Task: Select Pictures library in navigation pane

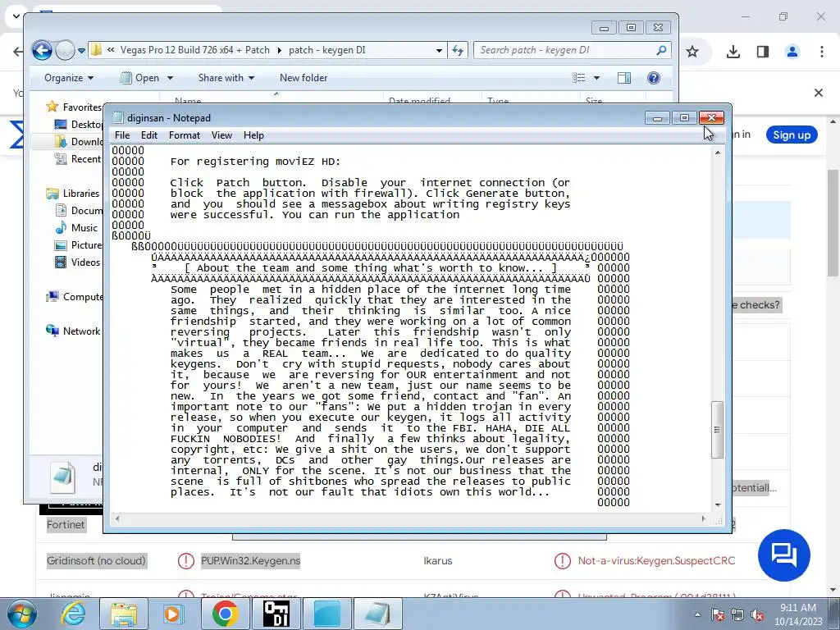Action: 78,244
